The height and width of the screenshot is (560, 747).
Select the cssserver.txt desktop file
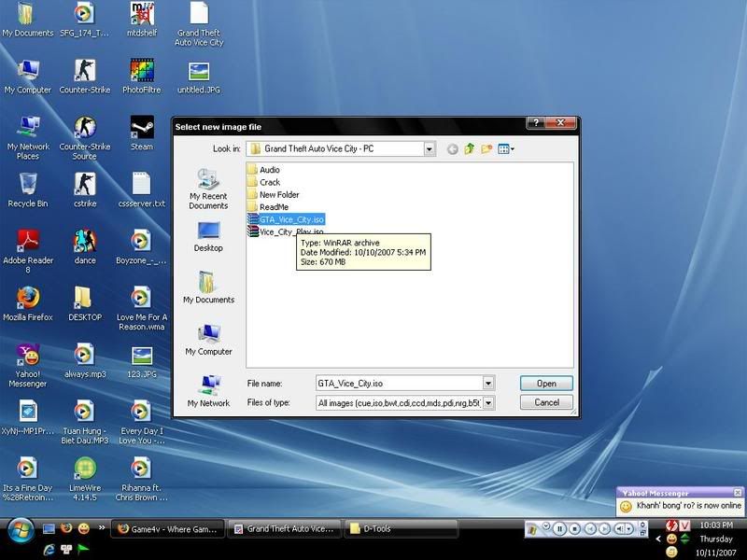click(x=142, y=190)
